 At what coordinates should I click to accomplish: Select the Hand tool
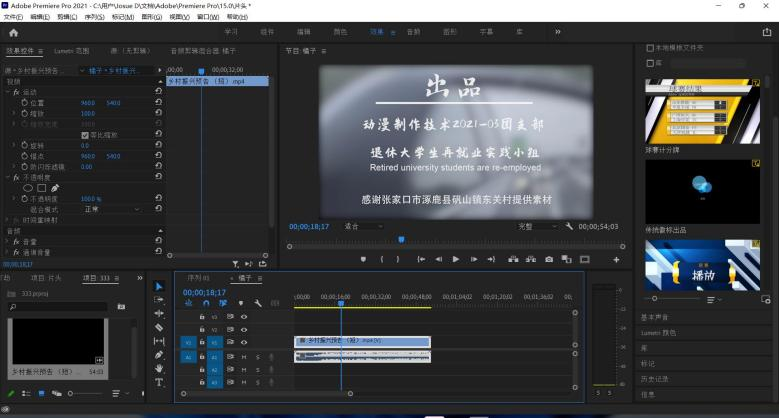tap(158, 368)
